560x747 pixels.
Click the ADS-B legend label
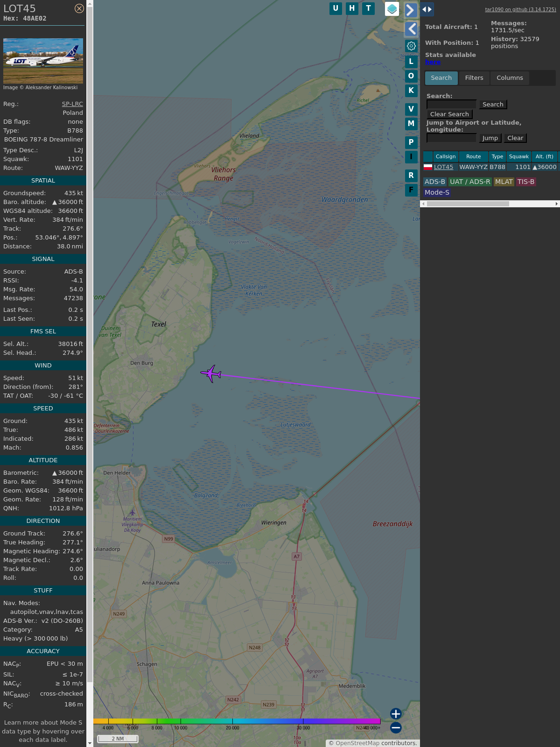point(435,182)
